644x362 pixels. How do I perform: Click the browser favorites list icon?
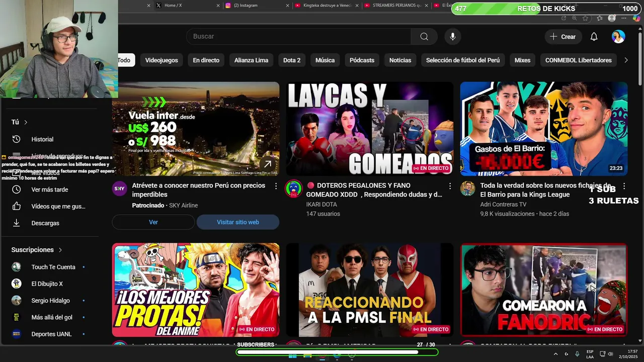pos(600,18)
